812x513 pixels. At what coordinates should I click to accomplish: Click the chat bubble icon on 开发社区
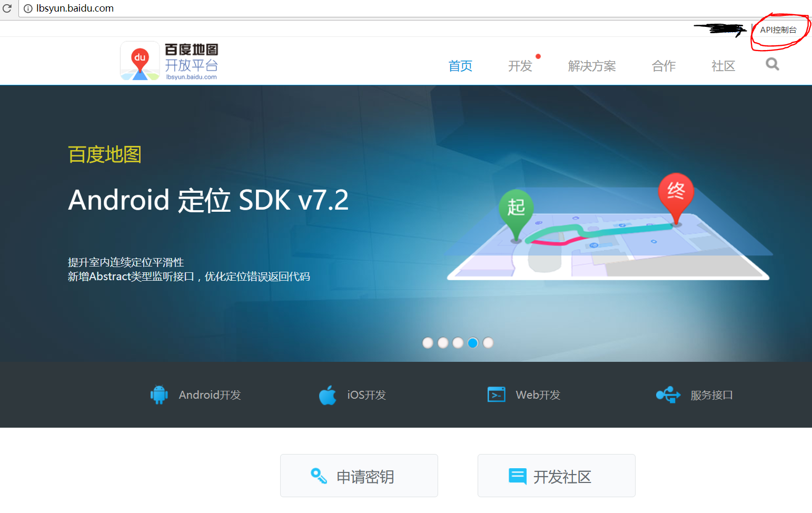pos(518,476)
